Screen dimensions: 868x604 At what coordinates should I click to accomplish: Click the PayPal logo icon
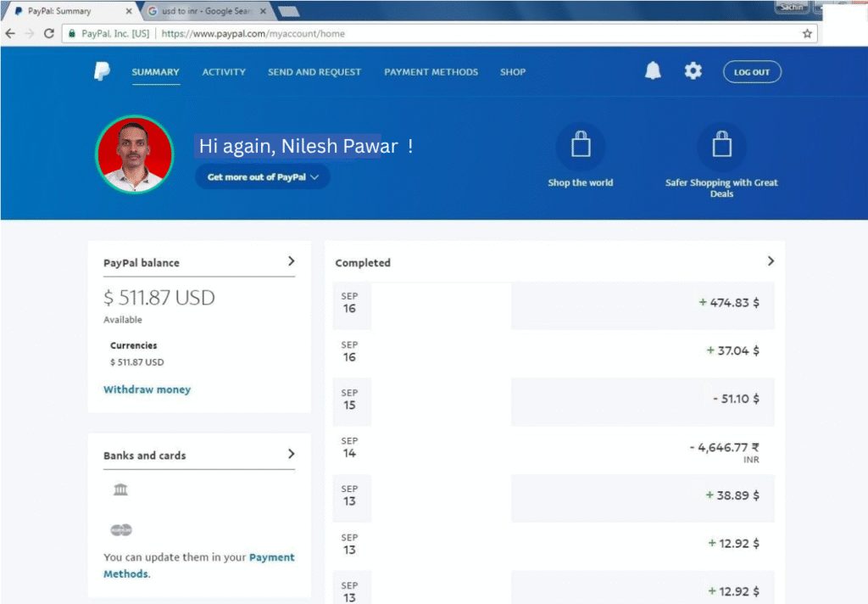[102, 72]
